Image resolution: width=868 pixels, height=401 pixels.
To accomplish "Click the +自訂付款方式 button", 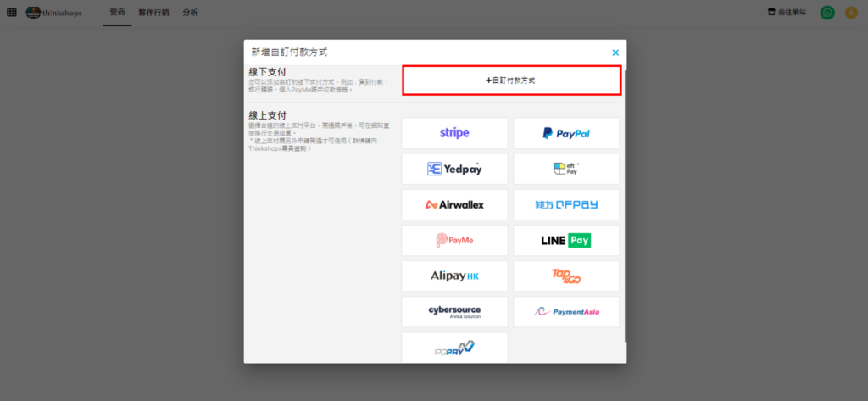I will 511,81.
